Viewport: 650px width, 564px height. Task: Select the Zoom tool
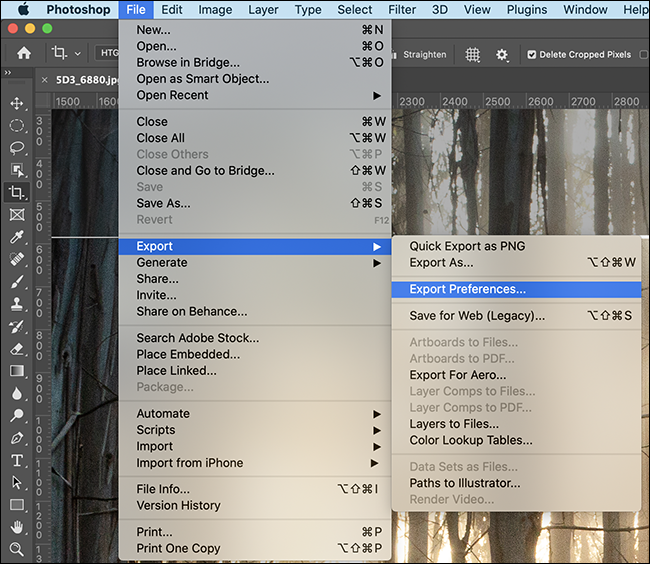click(x=17, y=549)
